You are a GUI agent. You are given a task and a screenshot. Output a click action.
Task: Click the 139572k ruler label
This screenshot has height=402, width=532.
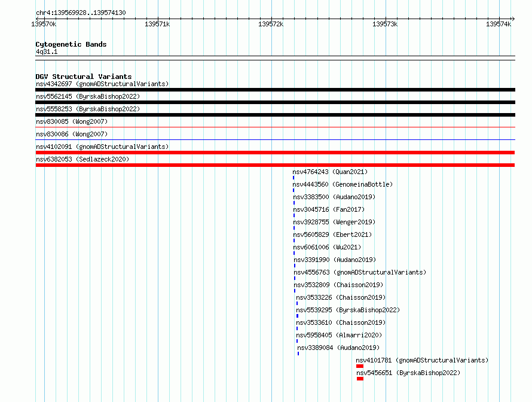point(271,24)
